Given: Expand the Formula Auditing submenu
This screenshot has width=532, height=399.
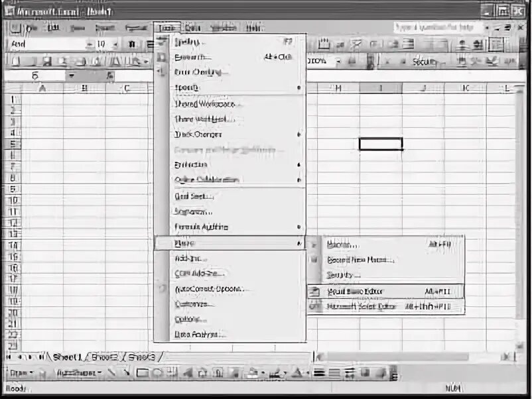Looking at the screenshot, I should (299, 227).
